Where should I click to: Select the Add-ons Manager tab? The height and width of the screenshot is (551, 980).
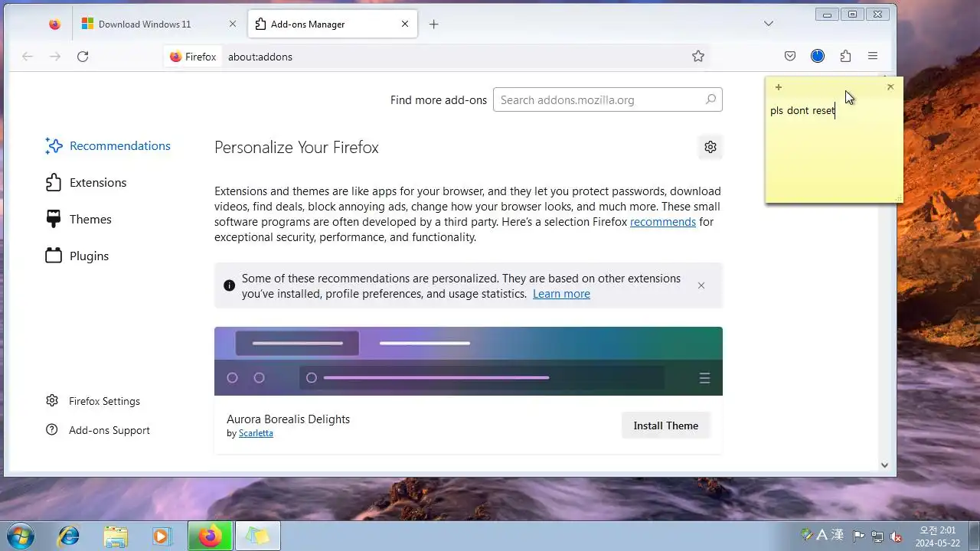(332, 24)
